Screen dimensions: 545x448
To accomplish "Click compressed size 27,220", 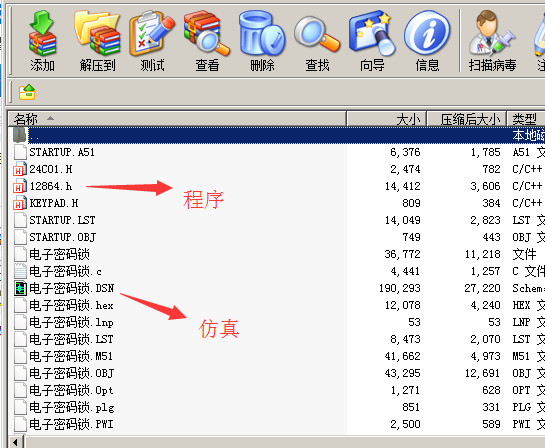I will [x=482, y=288].
